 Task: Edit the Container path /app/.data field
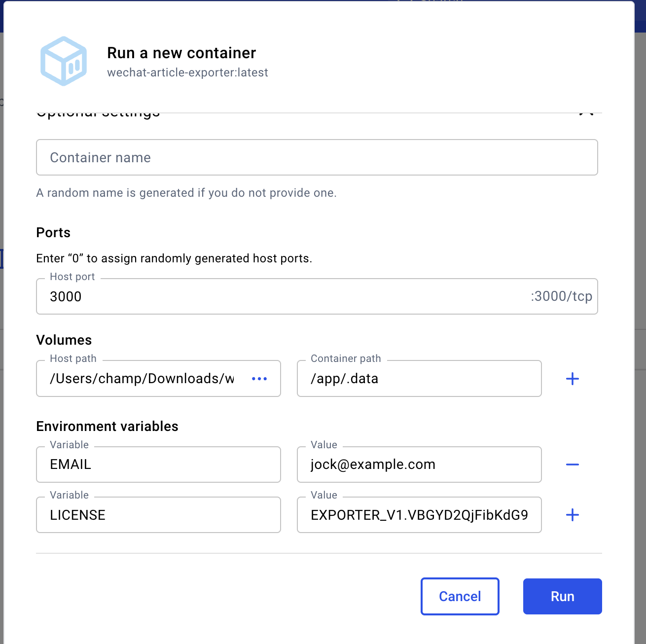[419, 379]
